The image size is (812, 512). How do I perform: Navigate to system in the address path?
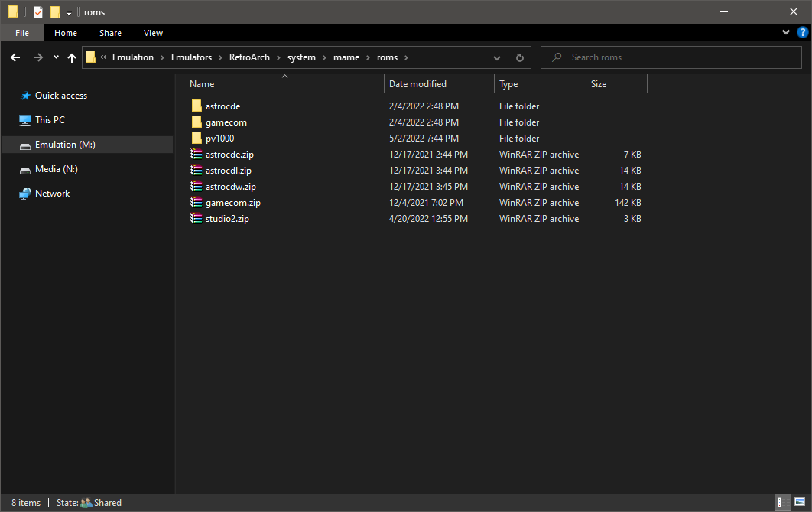(x=301, y=57)
